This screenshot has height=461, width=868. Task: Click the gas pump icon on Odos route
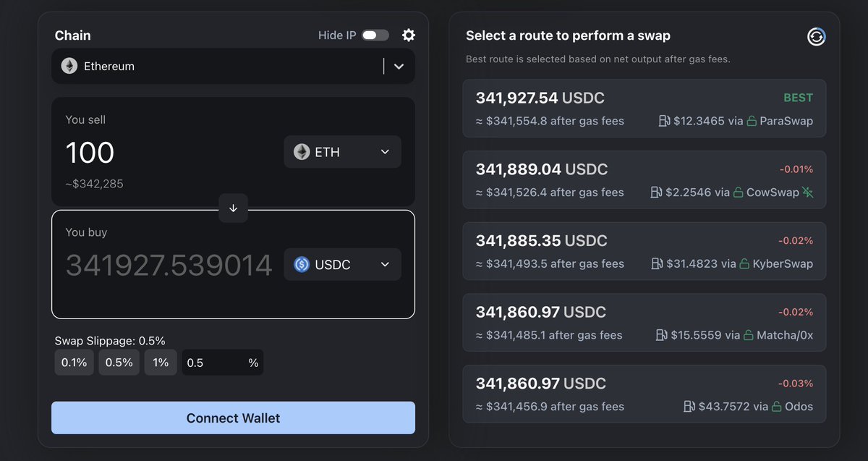(689, 407)
